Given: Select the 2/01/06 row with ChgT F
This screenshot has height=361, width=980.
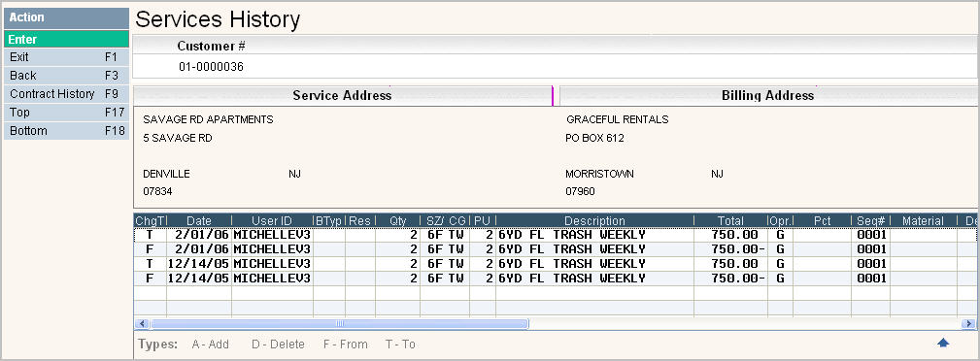Looking at the screenshot, I should click(x=555, y=249).
